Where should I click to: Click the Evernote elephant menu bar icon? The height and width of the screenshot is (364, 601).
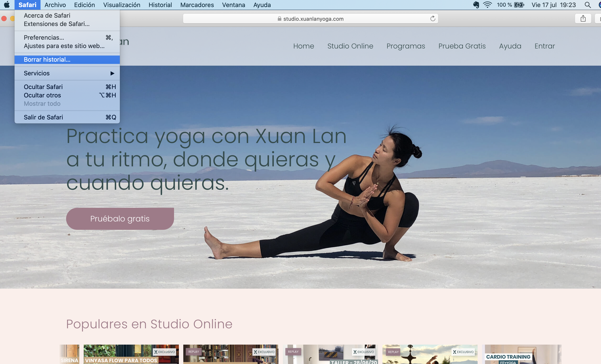point(476,5)
